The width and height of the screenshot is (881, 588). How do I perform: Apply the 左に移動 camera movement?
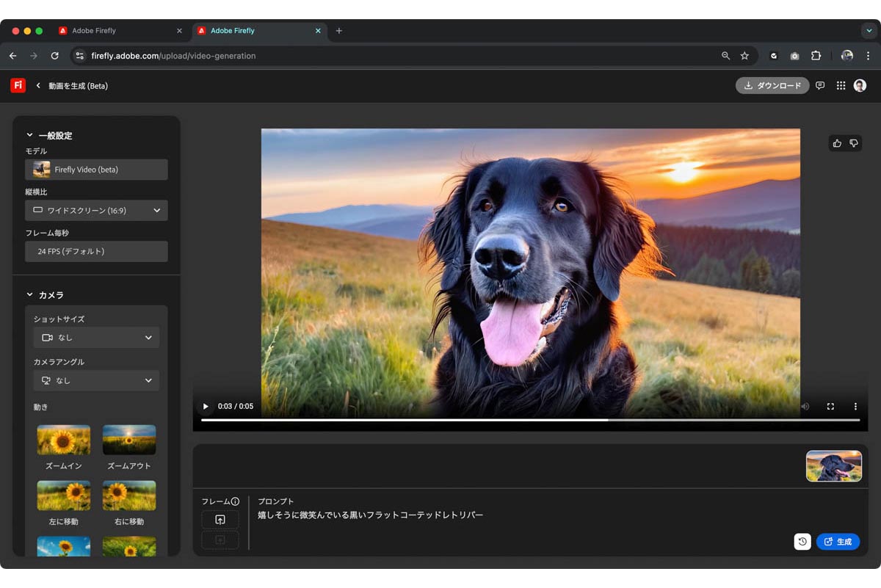pyautogui.click(x=63, y=495)
